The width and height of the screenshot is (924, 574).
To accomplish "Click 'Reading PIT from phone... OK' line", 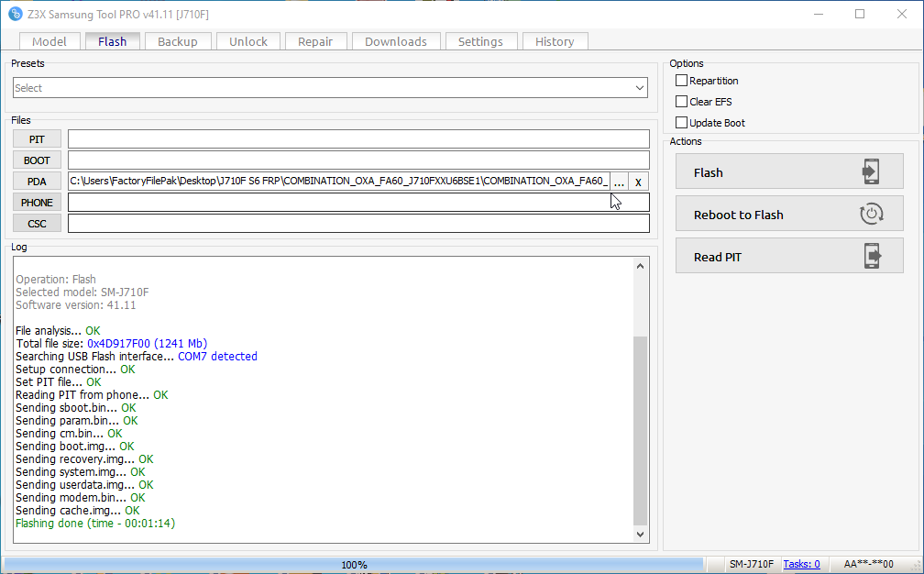I will tap(92, 394).
